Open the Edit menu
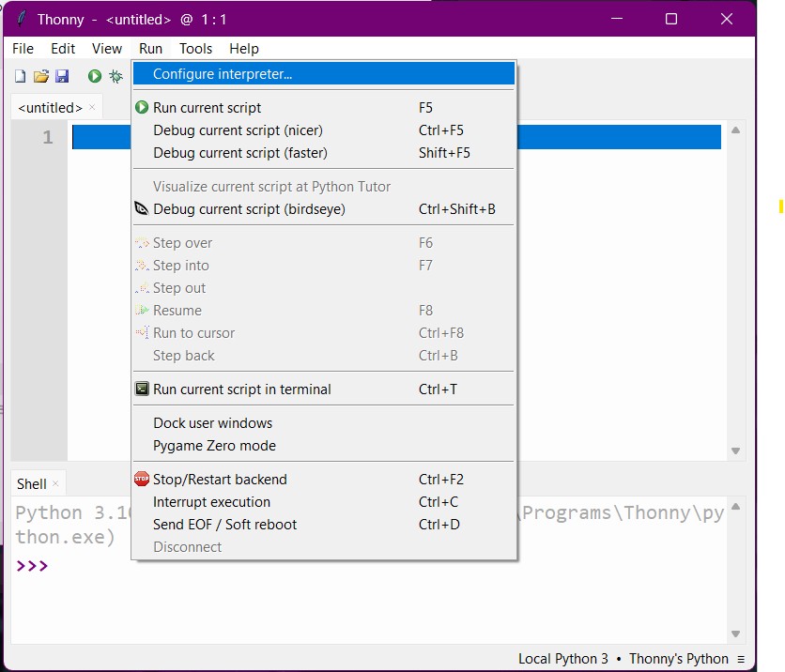The image size is (785, 672). coord(63,49)
